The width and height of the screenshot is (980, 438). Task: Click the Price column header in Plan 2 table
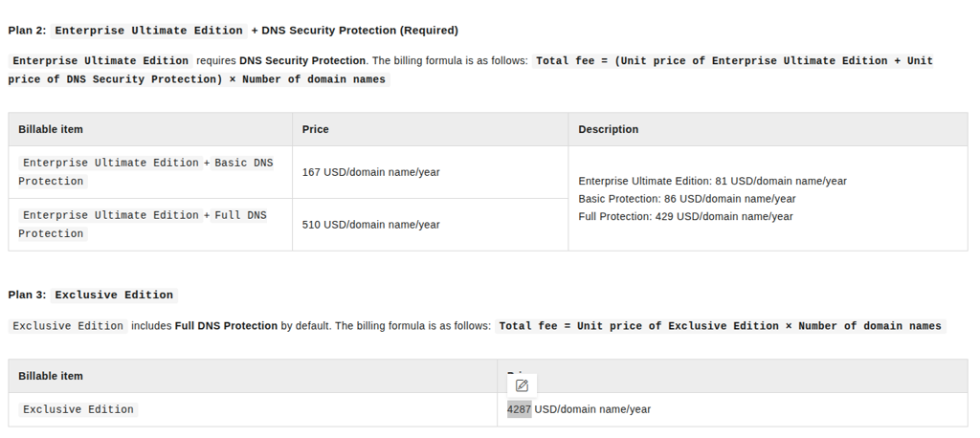click(315, 129)
